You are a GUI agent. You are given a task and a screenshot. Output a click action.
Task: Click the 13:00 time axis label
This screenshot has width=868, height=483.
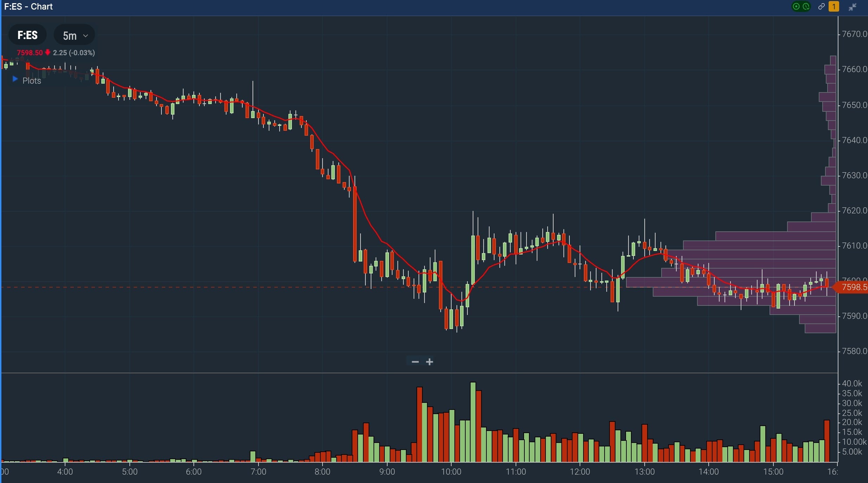pyautogui.click(x=645, y=472)
